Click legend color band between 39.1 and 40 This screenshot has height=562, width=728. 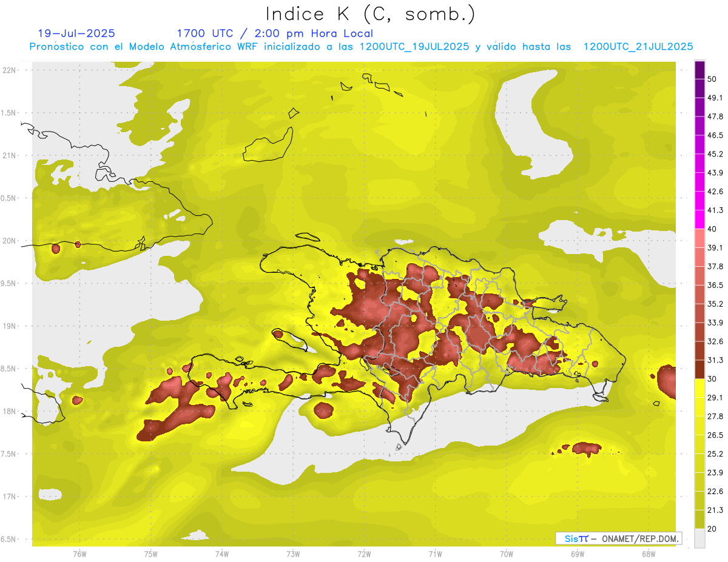(700, 238)
